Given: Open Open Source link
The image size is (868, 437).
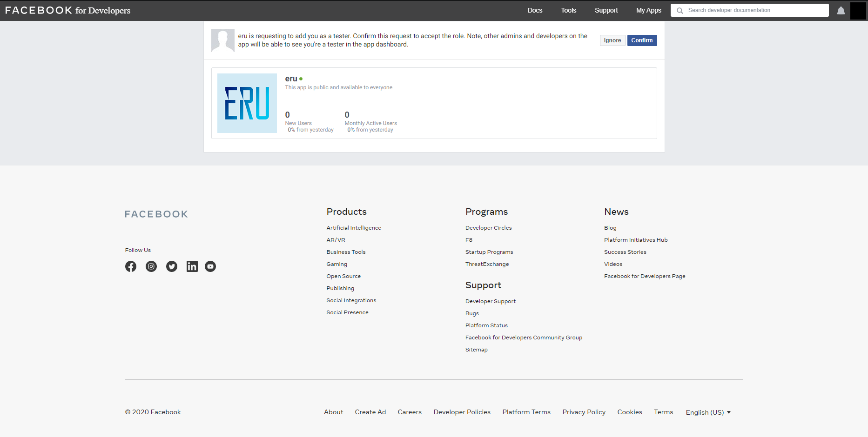Looking at the screenshot, I should (x=343, y=276).
